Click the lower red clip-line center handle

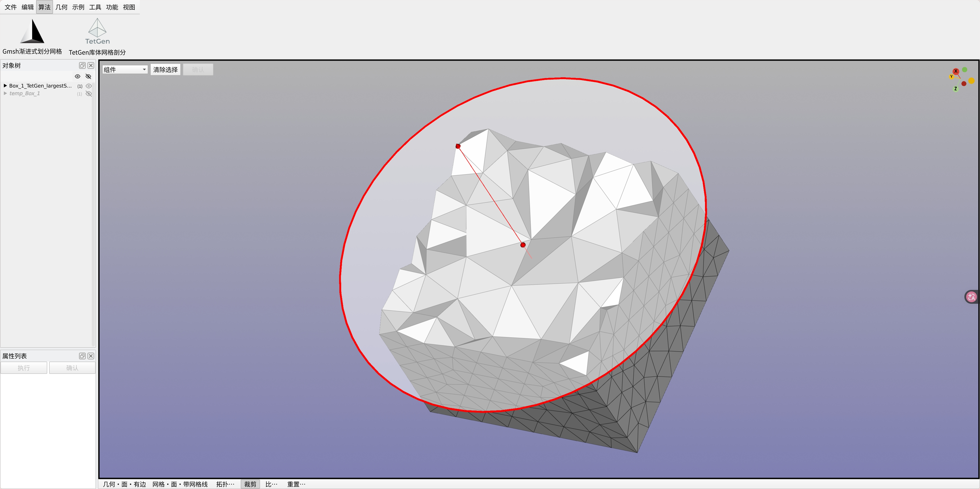[523, 245]
